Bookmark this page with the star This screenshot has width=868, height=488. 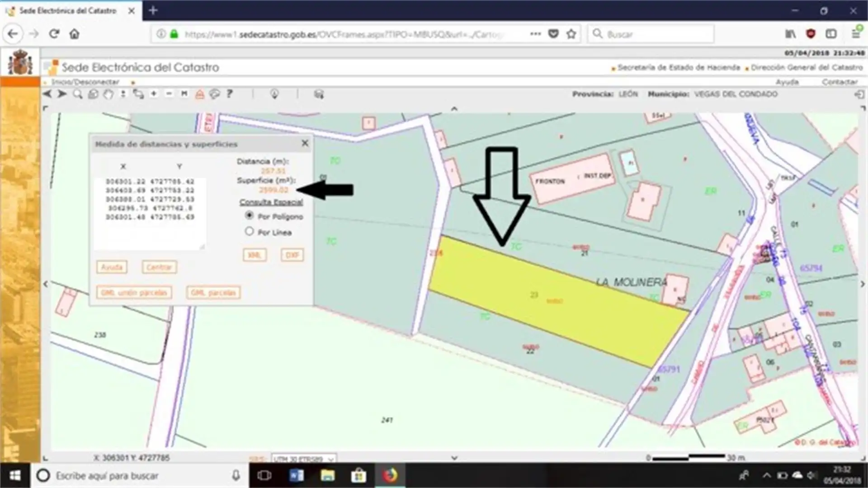(x=571, y=34)
